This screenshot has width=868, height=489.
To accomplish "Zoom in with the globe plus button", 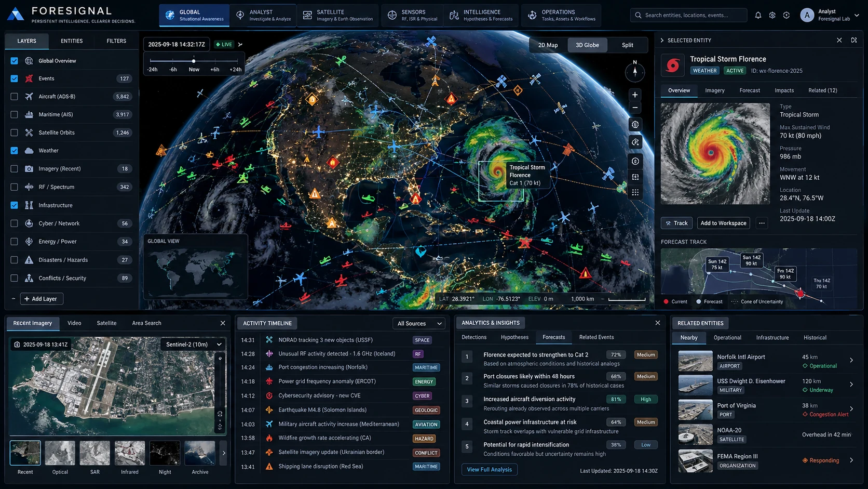I will coord(635,95).
